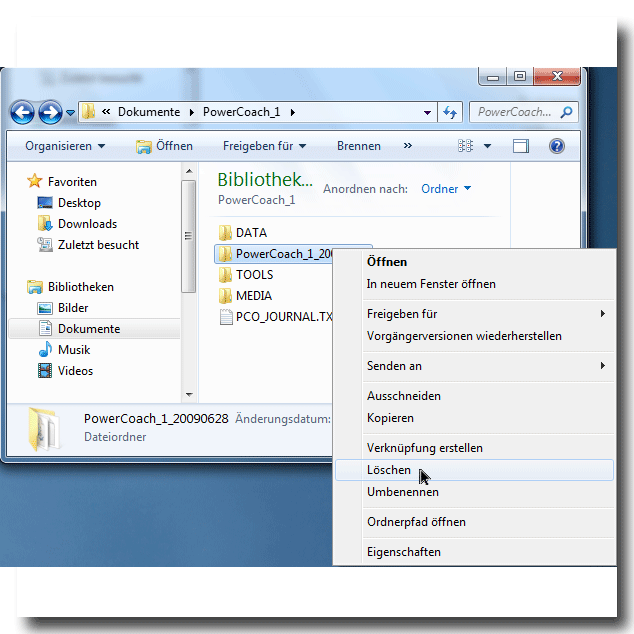Minimize the Explorer window
The width and height of the screenshot is (634, 634).
click(492, 76)
